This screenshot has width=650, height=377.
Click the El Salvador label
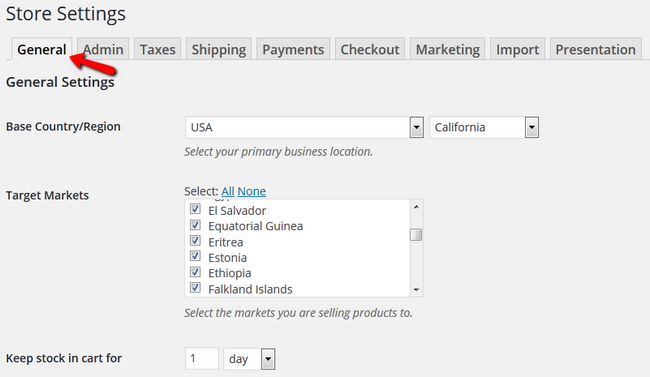(237, 211)
